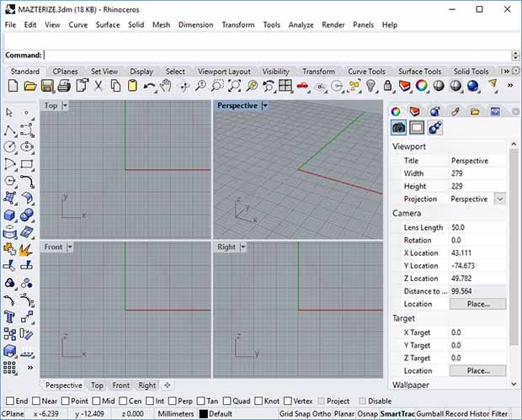Add a new viewport tab plus icon

[167, 385]
